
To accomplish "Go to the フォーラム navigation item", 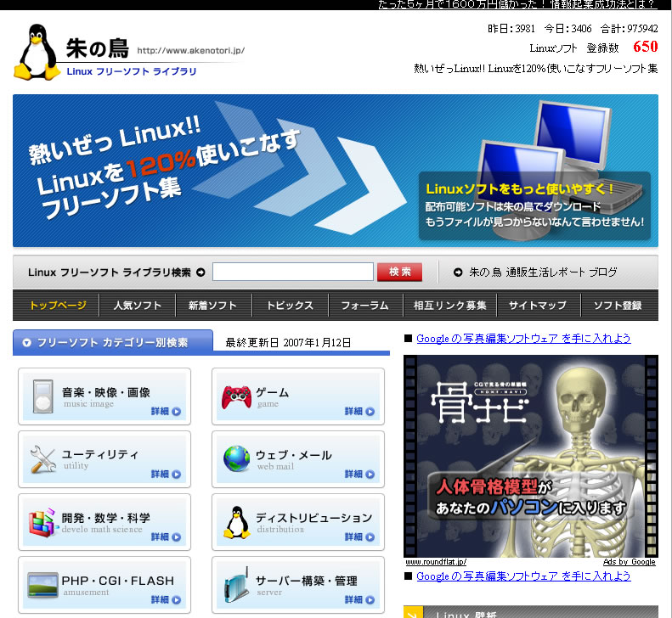I will pyautogui.click(x=364, y=306).
